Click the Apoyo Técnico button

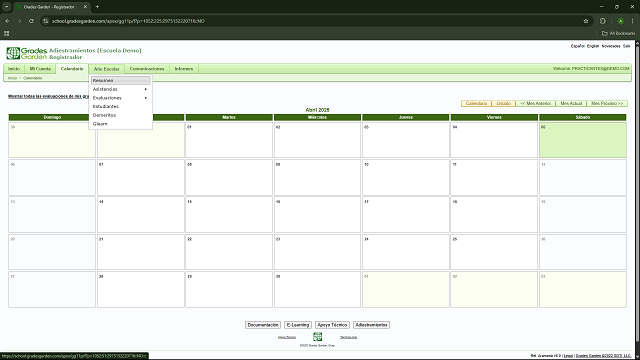click(332, 325)
